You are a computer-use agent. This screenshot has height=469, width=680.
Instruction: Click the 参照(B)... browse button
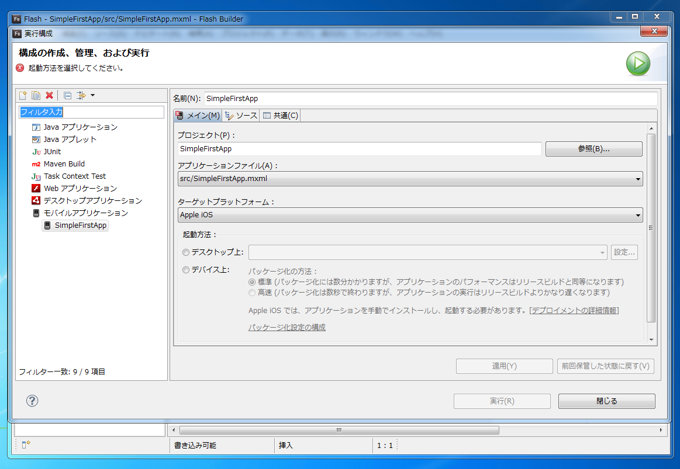coord(594,149)
